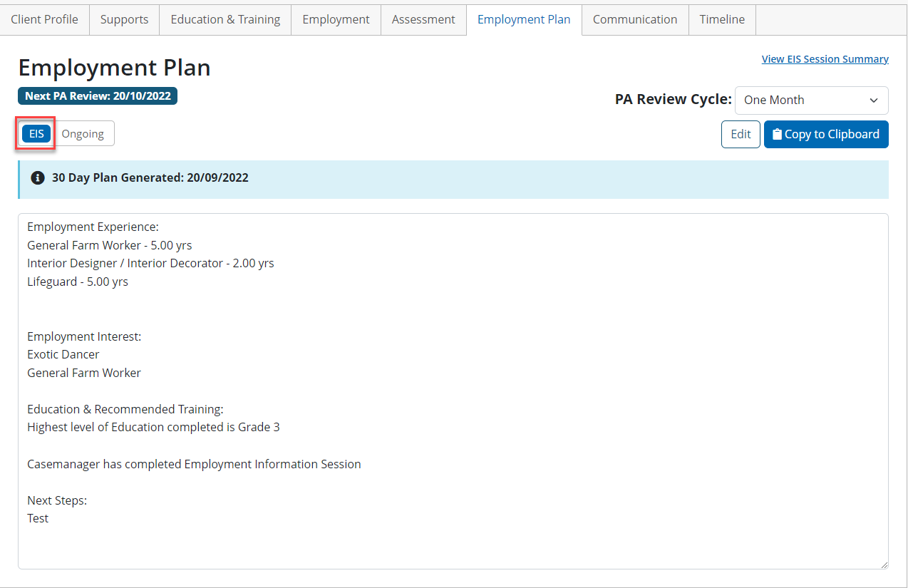
Task: Click the 30 Day Plan Generated banner
Action: [x=453, y=179]
